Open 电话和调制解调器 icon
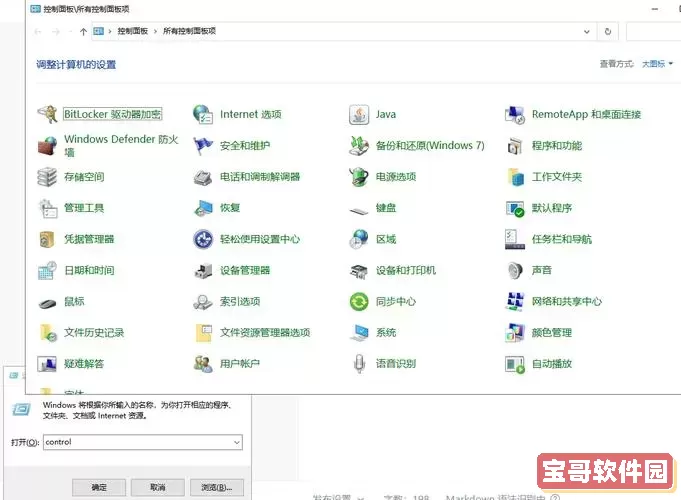Screen dimensions: 681x500 (x=203, y=177)
